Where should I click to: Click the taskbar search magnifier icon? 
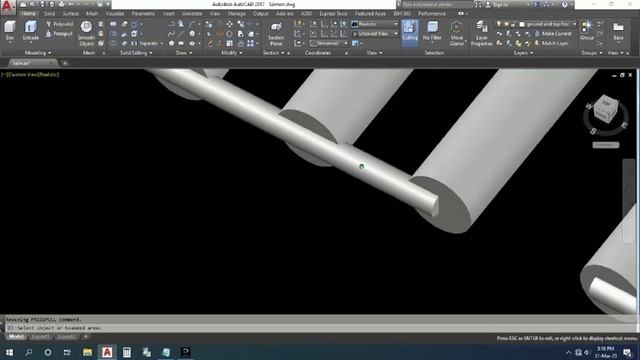click(x=29, y=352)
